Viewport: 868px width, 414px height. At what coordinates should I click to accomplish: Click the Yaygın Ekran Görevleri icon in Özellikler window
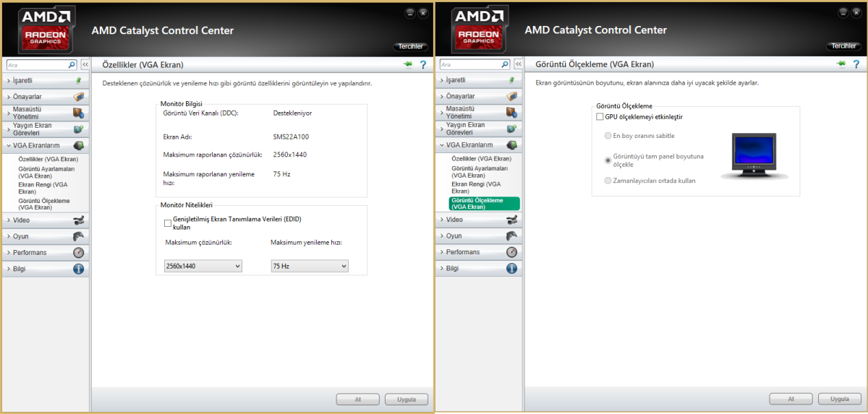79,129
